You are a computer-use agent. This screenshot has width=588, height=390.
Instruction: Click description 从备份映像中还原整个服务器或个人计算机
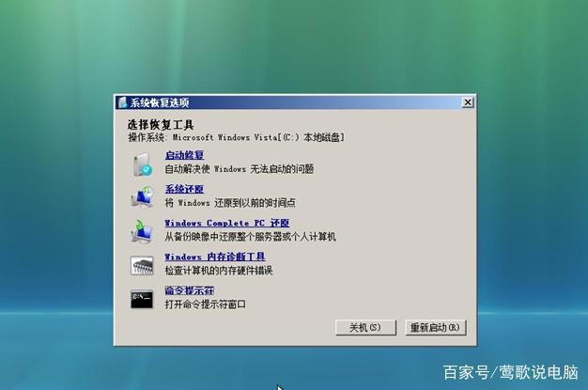[x=251, y=237]
